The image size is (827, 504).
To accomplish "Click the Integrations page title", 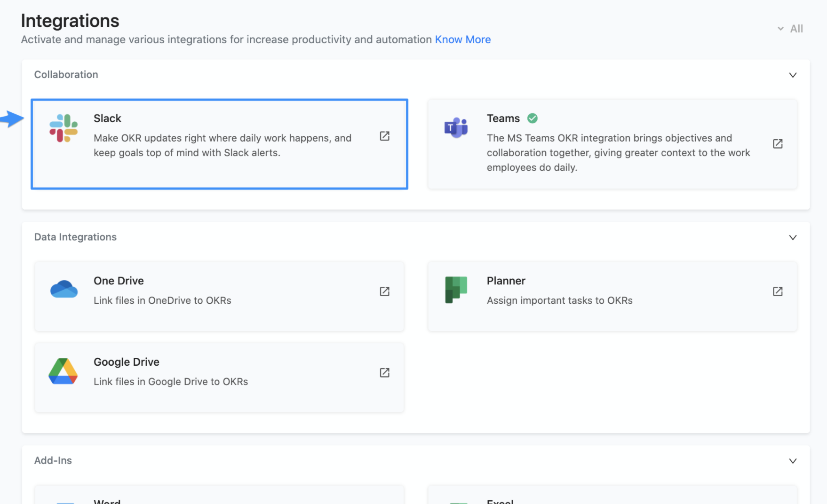I will click(x=70, y=21).
